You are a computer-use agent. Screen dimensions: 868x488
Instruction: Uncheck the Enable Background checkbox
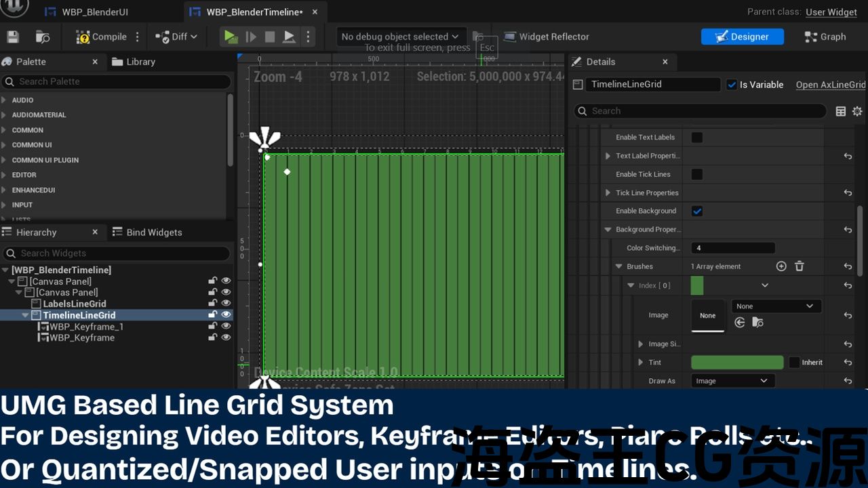pos(696,211)
